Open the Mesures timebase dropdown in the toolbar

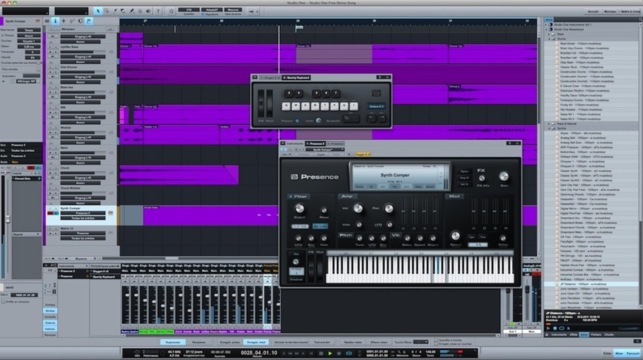(233, 9)
